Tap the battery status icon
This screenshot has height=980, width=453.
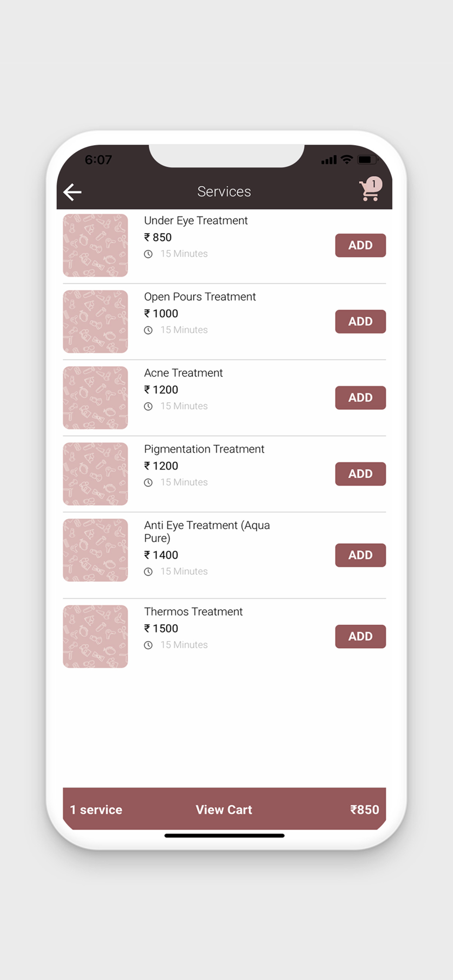(x=367, y=160)
